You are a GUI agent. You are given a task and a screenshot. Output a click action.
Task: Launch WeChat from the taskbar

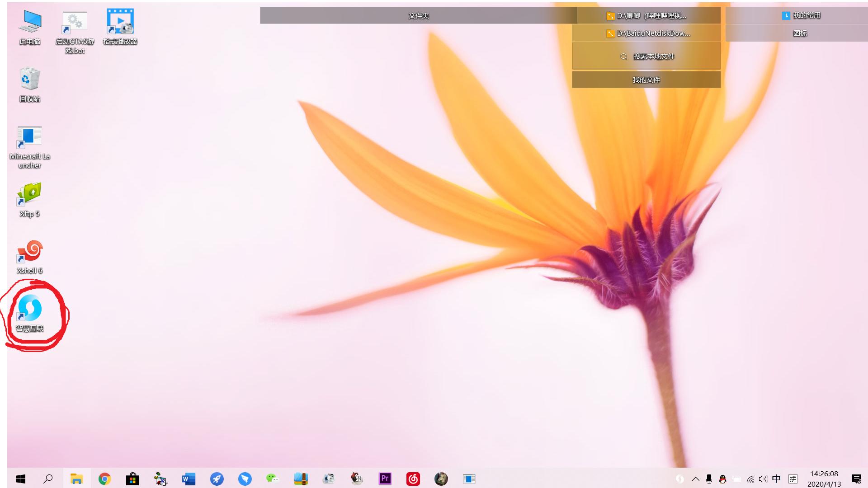[273, 479]
